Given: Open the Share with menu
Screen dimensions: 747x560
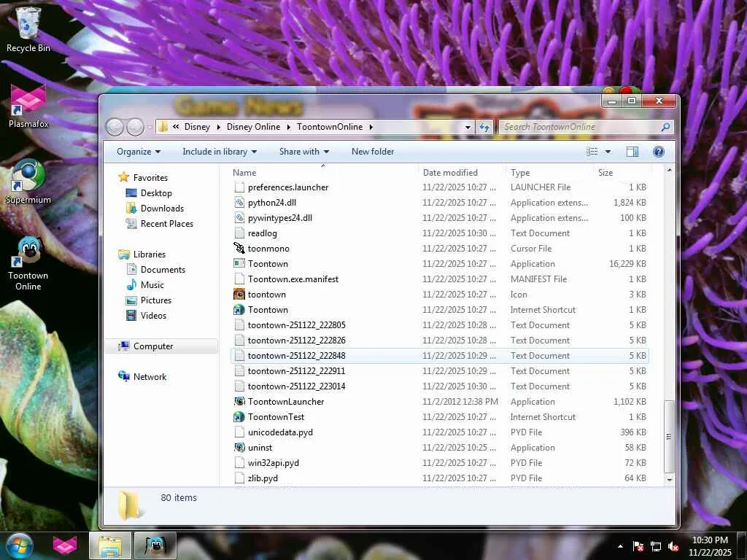Looking at the screenshot, I should [304, 152].
